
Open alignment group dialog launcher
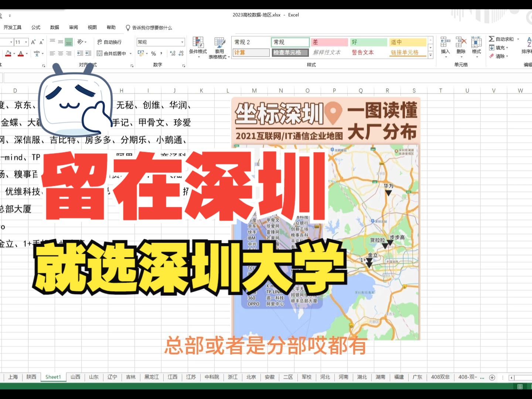(132, 66)
